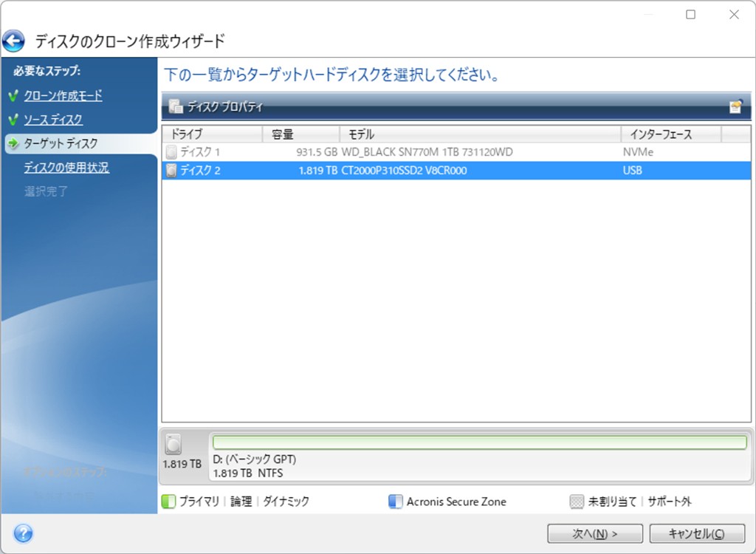Sort by the 容量 column header

coord(301,134)
